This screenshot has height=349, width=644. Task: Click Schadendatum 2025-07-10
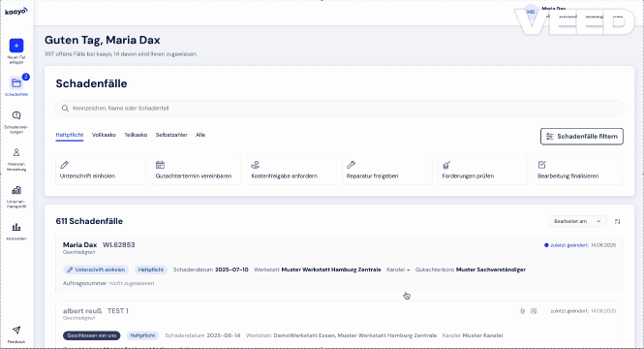[x=231, y=270]
